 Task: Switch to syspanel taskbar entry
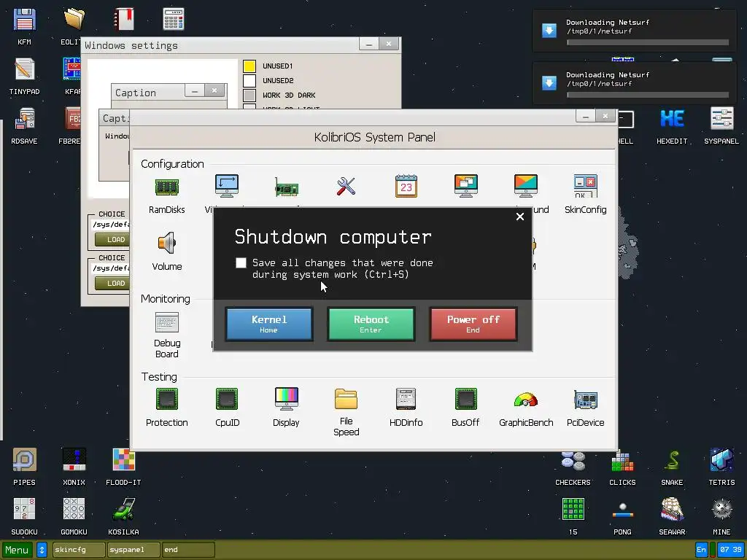point(134,550)
